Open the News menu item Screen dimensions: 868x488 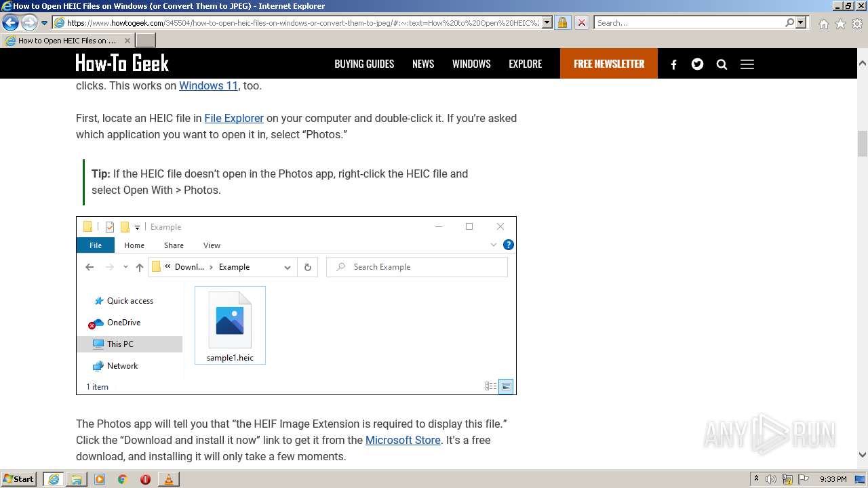pos(423,64)
